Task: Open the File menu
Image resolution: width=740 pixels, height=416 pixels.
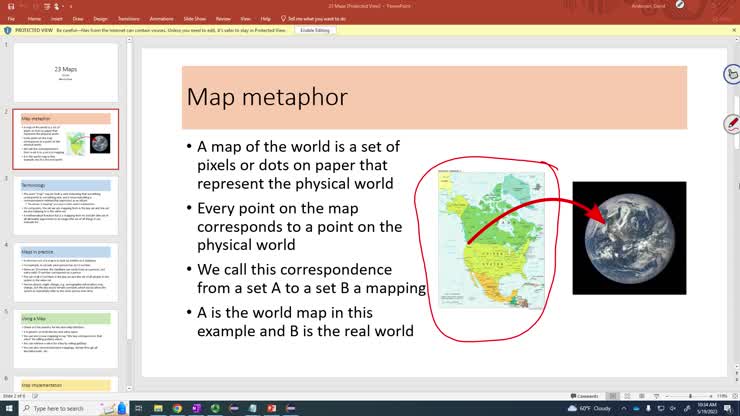Action: click(x=11, y=19)
